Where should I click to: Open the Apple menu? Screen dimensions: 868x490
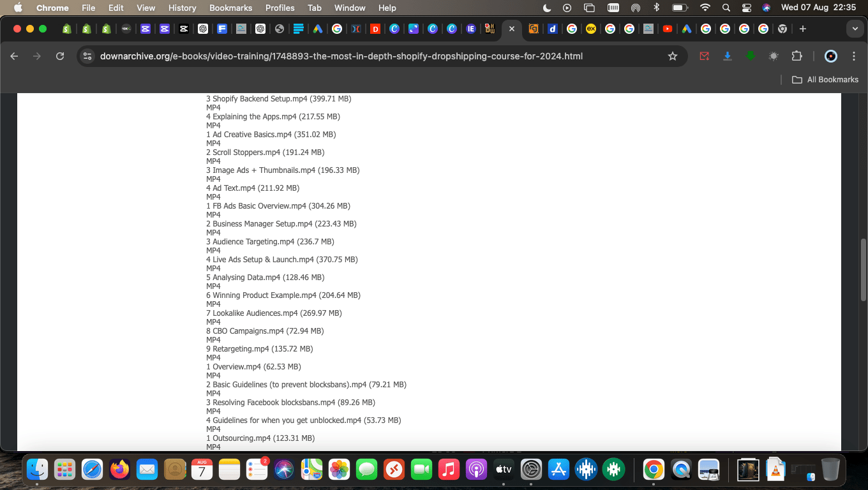pos(18,8)
